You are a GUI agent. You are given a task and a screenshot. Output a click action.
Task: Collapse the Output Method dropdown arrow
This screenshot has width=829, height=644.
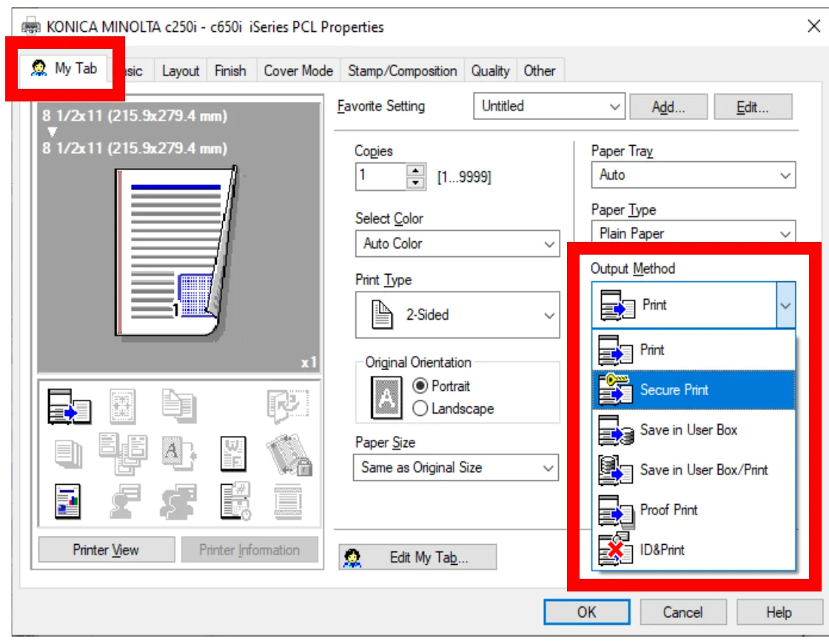[x=785, y=305]
